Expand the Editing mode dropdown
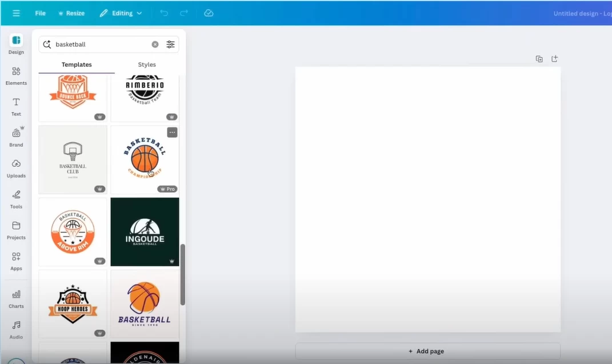 pyautogui.click(x=121, y=13)
